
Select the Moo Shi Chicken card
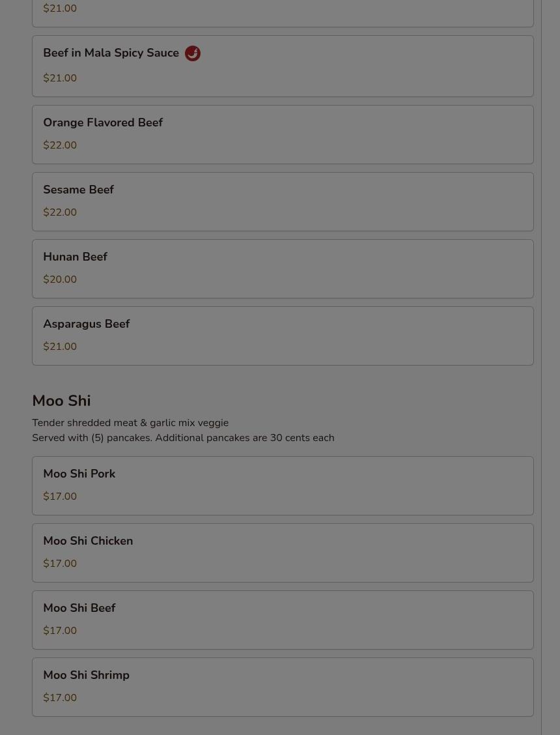click(x=283, y=553)
